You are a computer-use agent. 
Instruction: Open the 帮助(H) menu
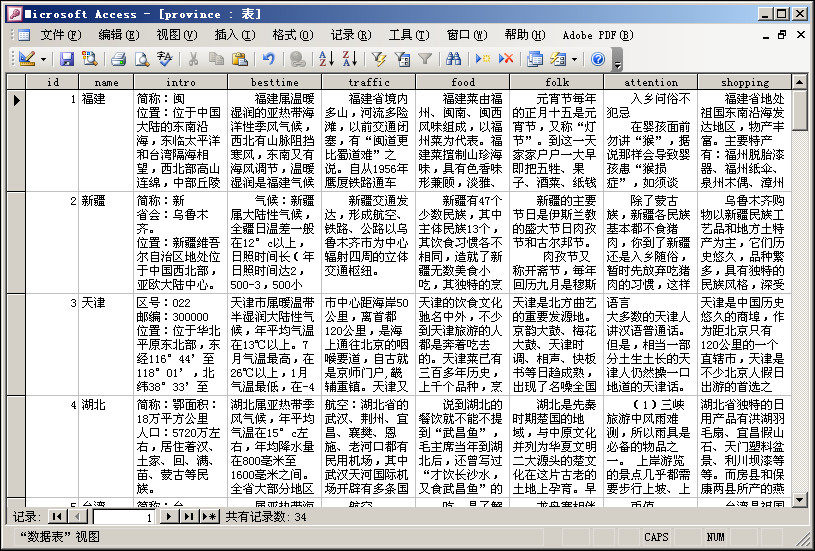[525, 35]
